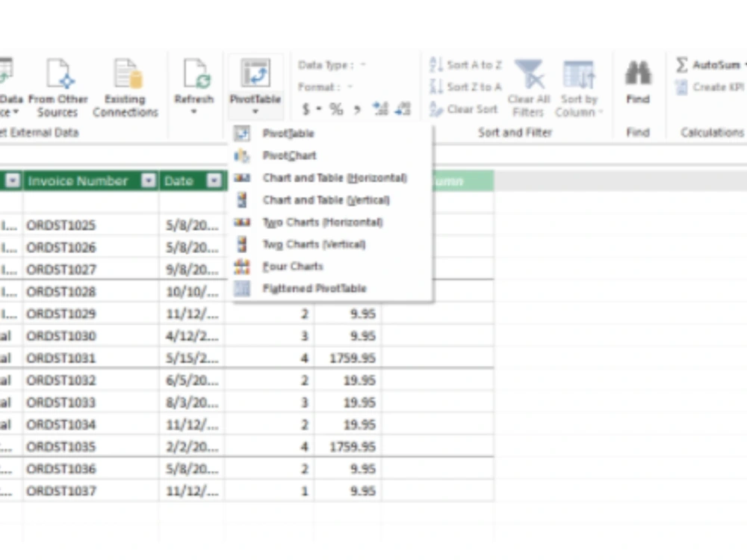The image size is (747, 560).
Task: Click the Create KPI icon
Action: click(x=682, y=87)
